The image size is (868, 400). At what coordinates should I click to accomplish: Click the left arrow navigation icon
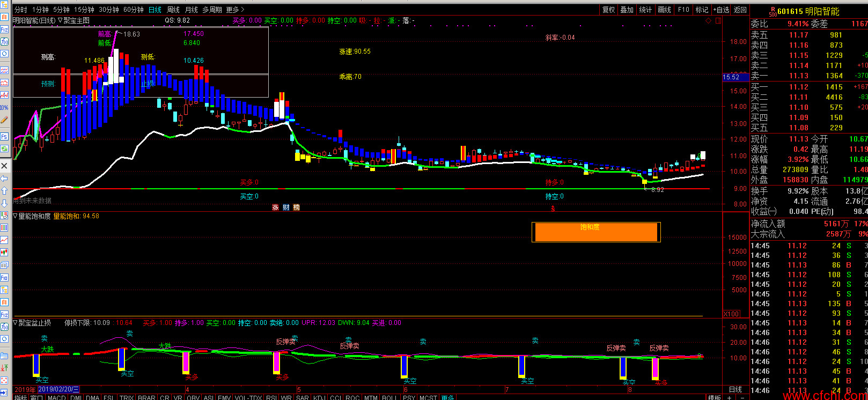[4, 178]
